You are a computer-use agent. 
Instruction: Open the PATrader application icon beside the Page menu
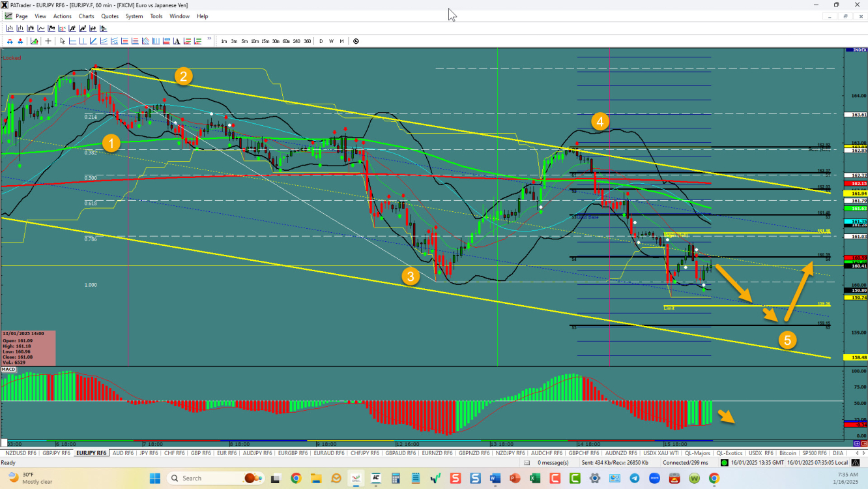pos(8,16)
